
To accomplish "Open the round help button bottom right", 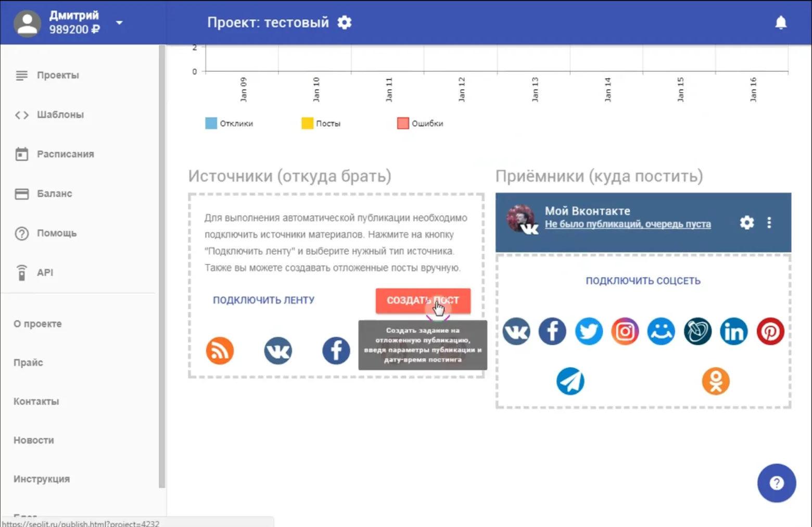I will coord(777,483).
